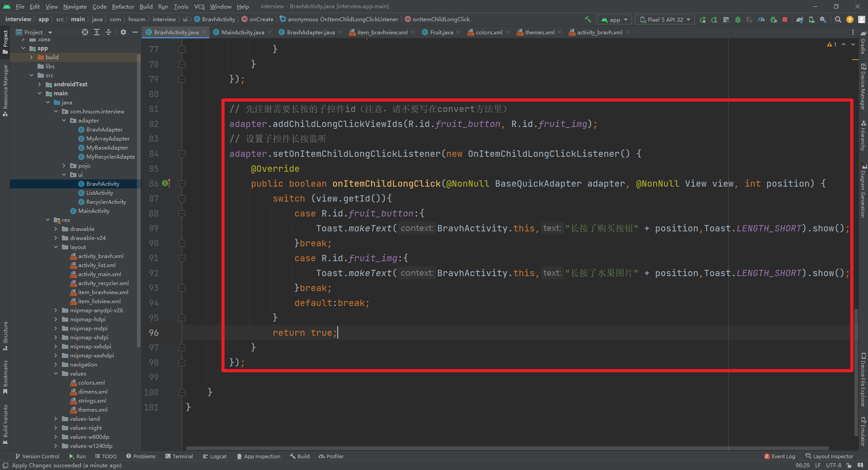Open the Pixel 5 API 32 device dropdown

point(665,19)
